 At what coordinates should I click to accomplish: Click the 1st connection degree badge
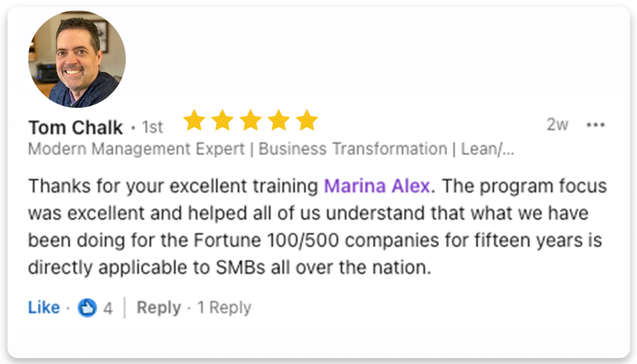[x=152, y=127]
